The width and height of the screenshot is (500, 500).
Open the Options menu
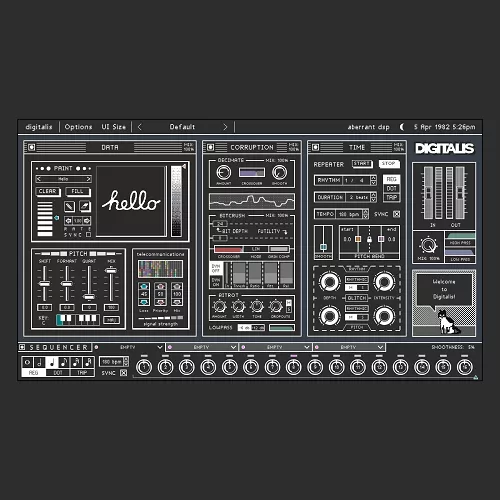pyautogui.click(x=78, y=127)
